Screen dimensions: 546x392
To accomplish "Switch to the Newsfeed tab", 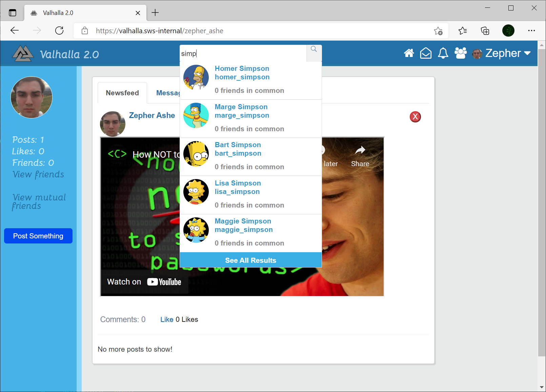I will point(122,93).
